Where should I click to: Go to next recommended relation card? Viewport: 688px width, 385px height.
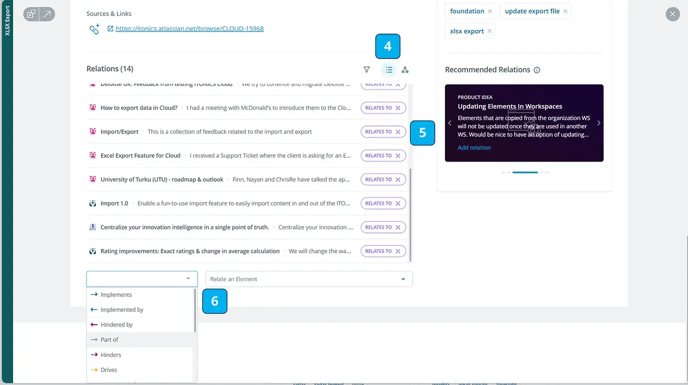pyautogui.click(x=598, y=123)
